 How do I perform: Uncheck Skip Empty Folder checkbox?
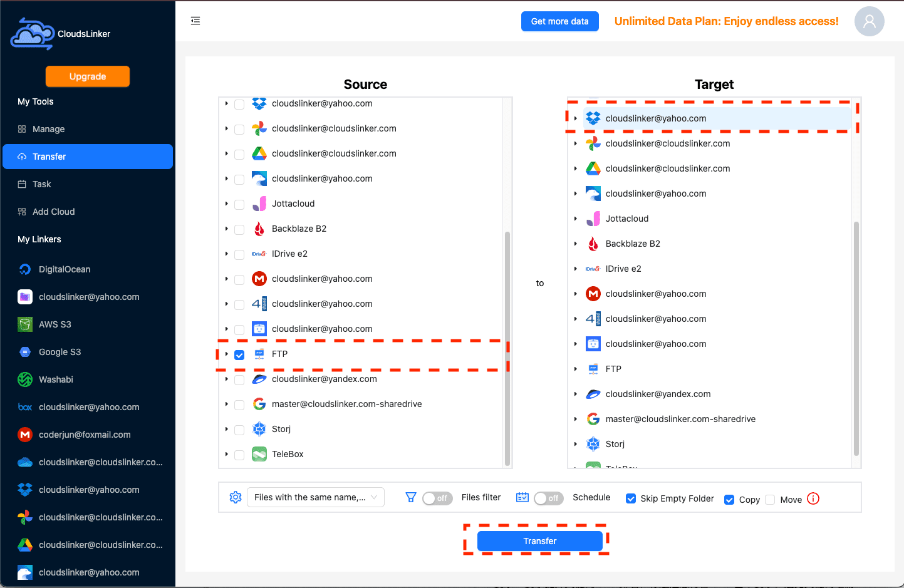tap(631, 498)
